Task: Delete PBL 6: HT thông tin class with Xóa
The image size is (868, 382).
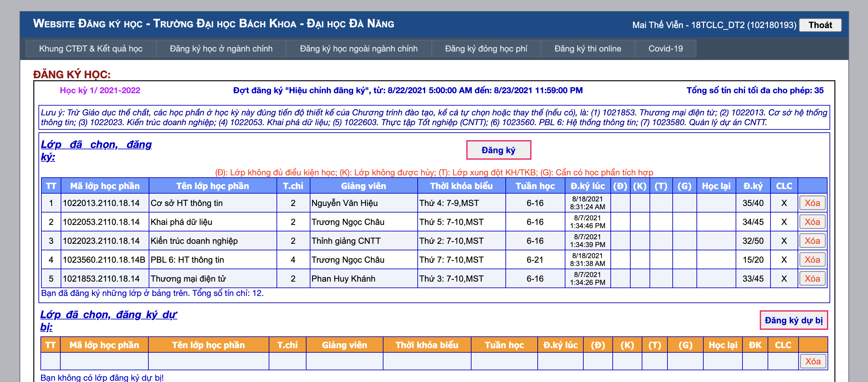Action: (x=812, y=259)
